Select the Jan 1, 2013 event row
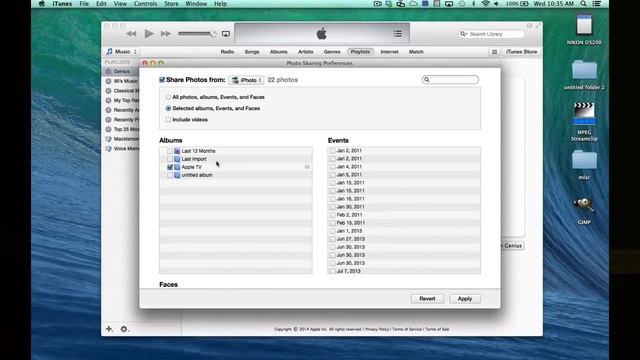The width and height of the screenshot is (640, 360). pyautogui.click(x=404, y=231)
